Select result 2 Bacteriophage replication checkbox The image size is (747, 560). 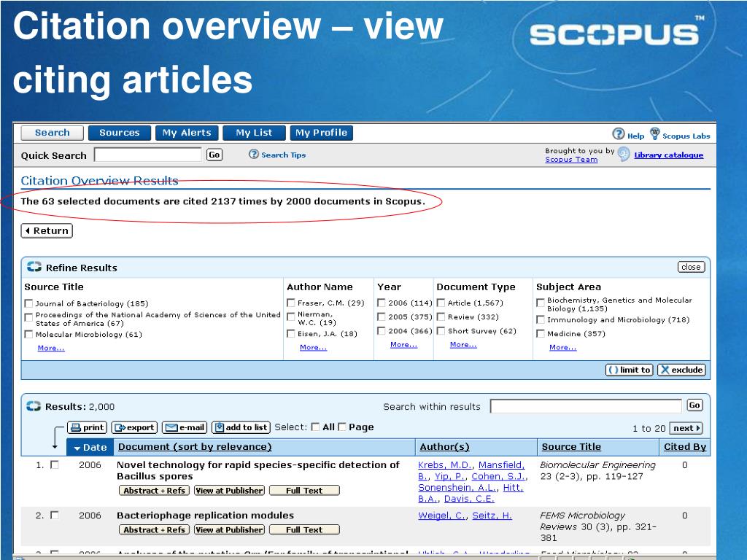(x=55, y=516)
